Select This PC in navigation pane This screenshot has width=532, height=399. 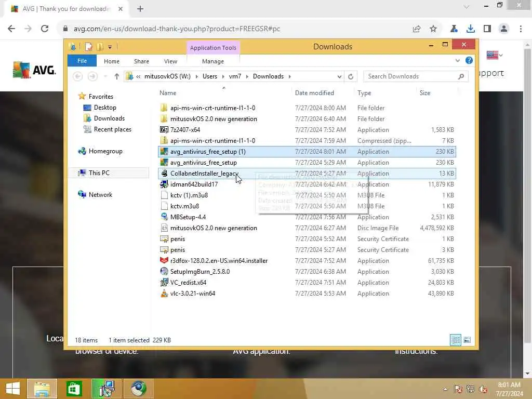pyautogui.click(x=99, y=172)
